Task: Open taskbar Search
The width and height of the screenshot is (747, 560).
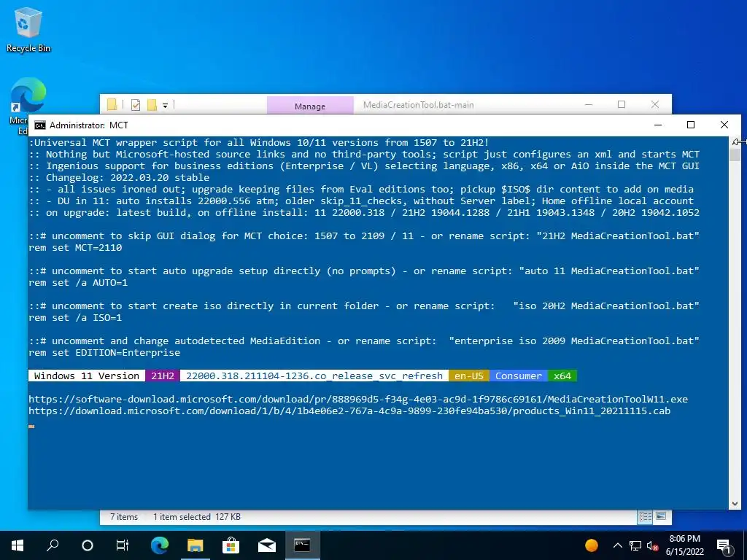Action: point(53,545)
